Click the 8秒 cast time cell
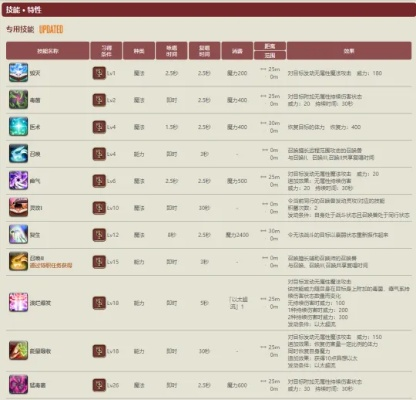This screenshot has height=400, width=416. coord(172,235)
